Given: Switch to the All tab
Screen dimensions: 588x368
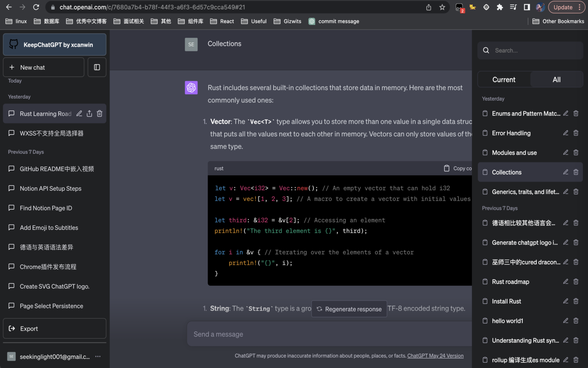Looking at the screenshot, I should point(556,79).
